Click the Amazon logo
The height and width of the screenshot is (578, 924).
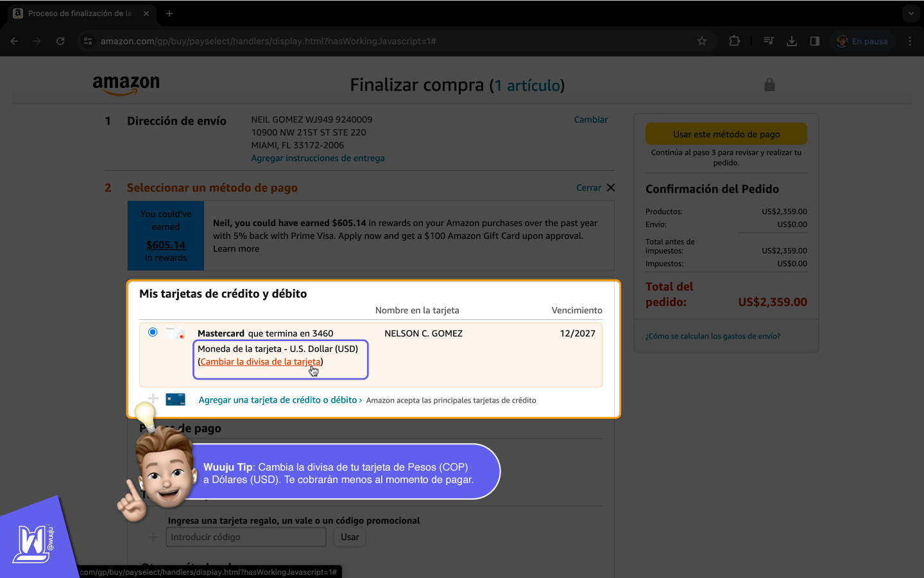click(126, 85)
